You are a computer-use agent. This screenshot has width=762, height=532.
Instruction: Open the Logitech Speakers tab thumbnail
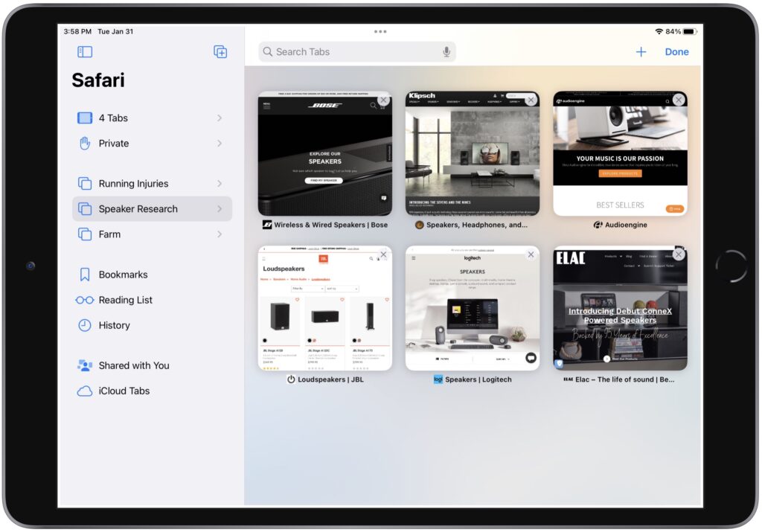tap(473, 308)
